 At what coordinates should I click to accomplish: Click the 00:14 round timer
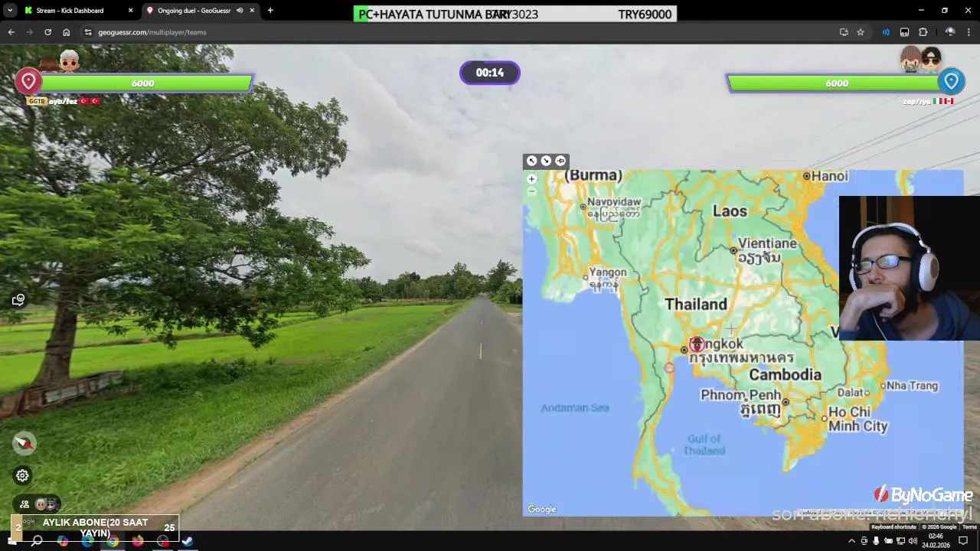tap(490, 73)
